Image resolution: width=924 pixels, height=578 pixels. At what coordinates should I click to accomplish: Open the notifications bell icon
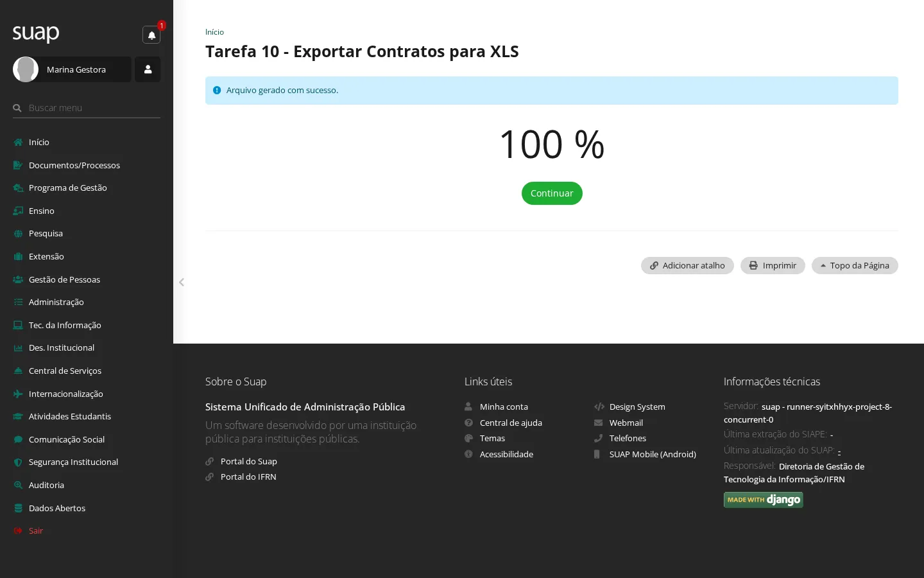(151, 35)
